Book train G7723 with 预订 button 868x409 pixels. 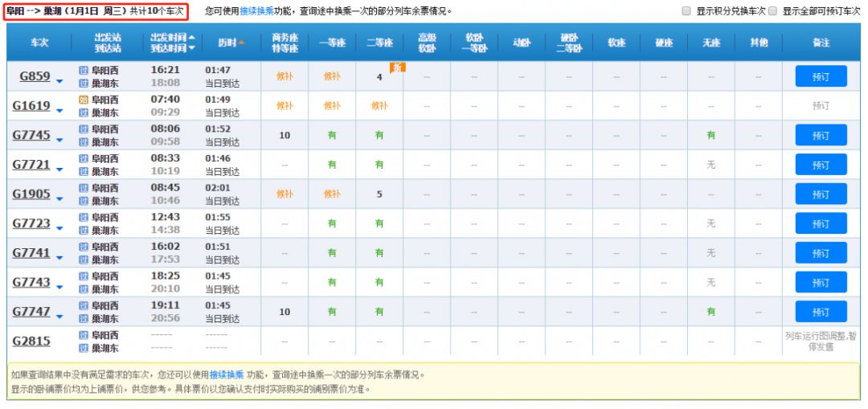point(821,223)
